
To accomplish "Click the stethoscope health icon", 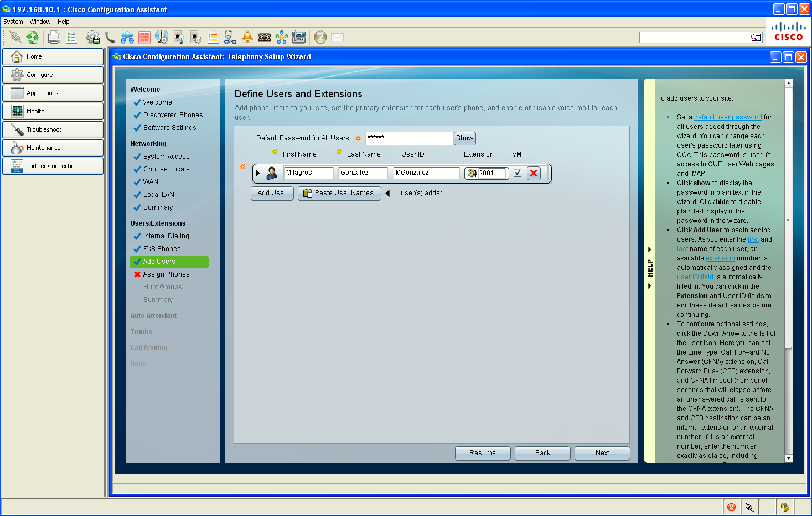I will [x=230, y=37].
